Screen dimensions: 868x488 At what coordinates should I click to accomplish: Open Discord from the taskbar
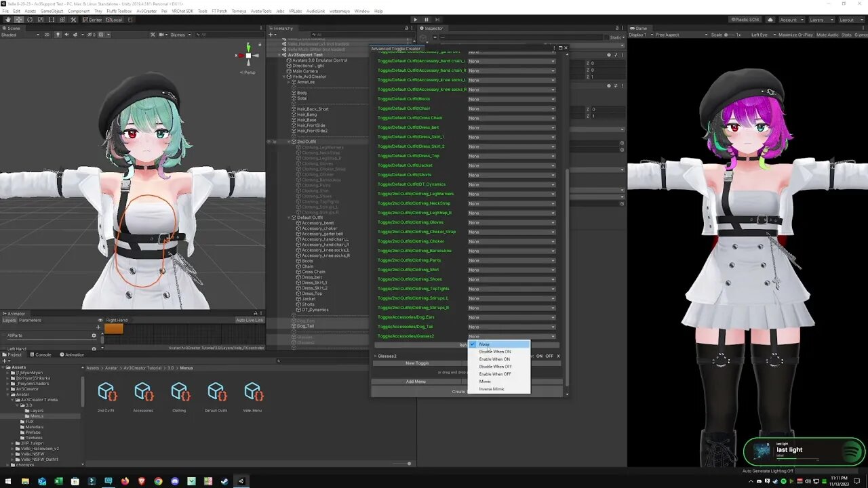pyautogui.click(x=175, y=481)
